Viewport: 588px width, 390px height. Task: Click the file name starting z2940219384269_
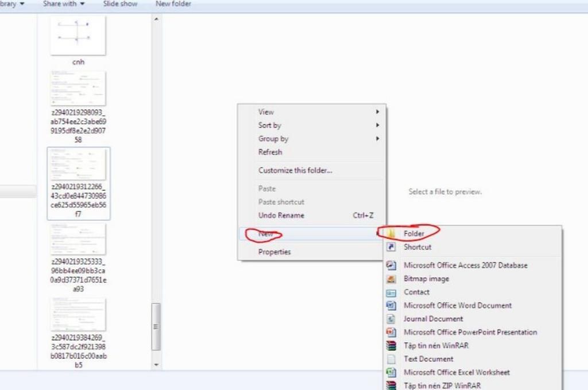click(x=78, y=351)
